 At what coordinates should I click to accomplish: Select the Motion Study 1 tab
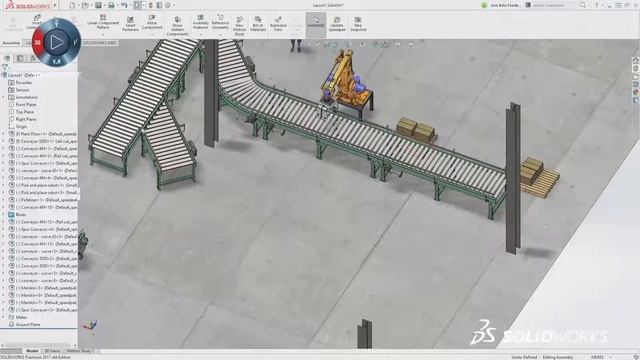coord(80,351)
